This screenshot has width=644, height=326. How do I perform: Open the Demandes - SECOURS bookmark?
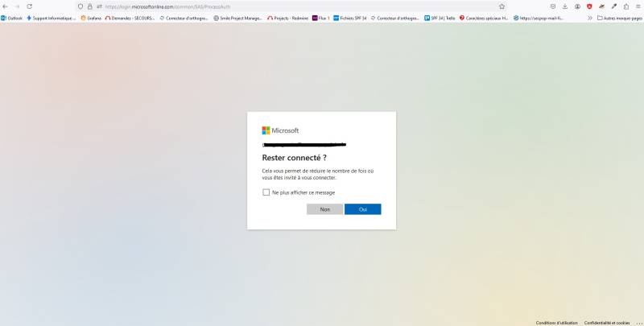tap(130, 18)
